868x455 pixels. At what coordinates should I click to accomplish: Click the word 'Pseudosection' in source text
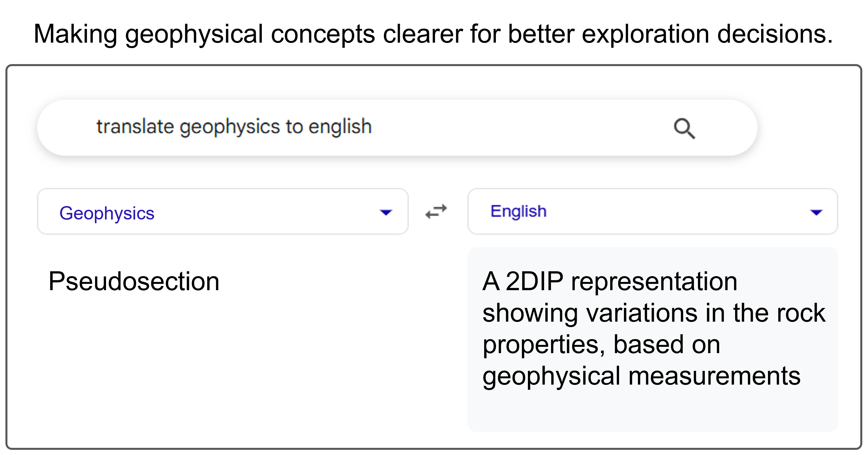pos(134,281)
